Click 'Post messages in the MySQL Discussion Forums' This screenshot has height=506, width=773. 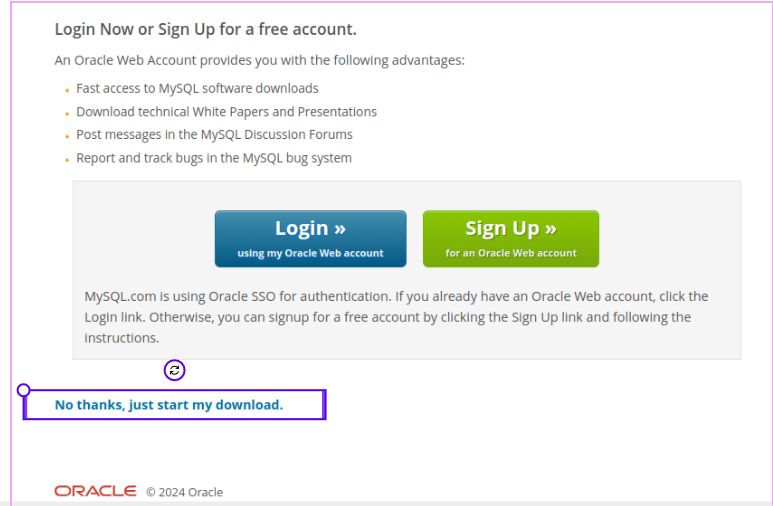point(214,135)
